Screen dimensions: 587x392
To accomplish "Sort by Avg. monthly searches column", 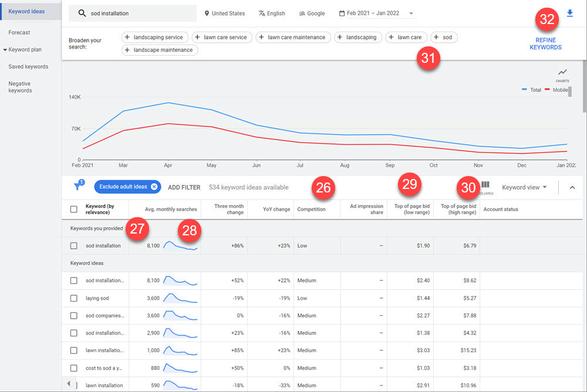I will point(171,209).
